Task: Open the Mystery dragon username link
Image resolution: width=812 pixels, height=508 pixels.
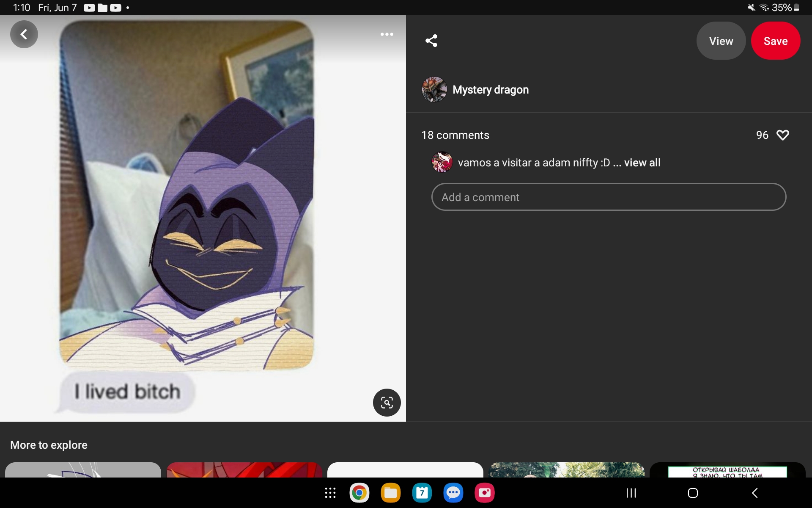Action: pyautogui.click(x=491, y=90)
